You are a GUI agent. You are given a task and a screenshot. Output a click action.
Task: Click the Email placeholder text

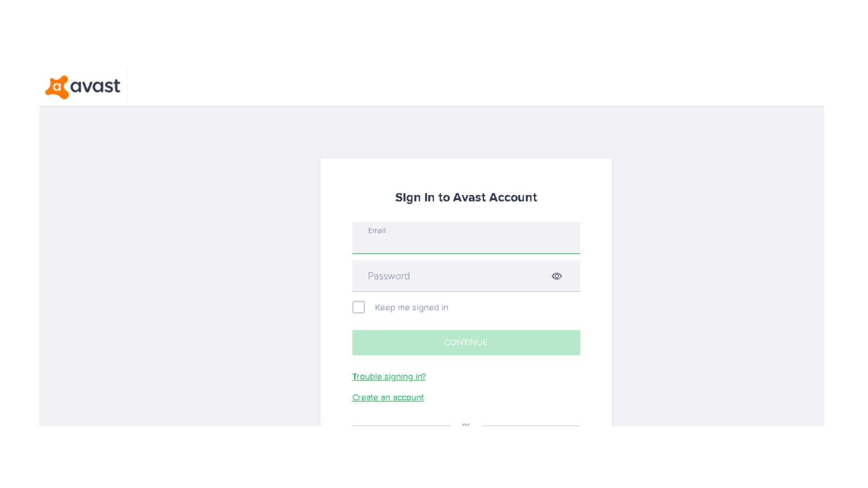point(377,230)
